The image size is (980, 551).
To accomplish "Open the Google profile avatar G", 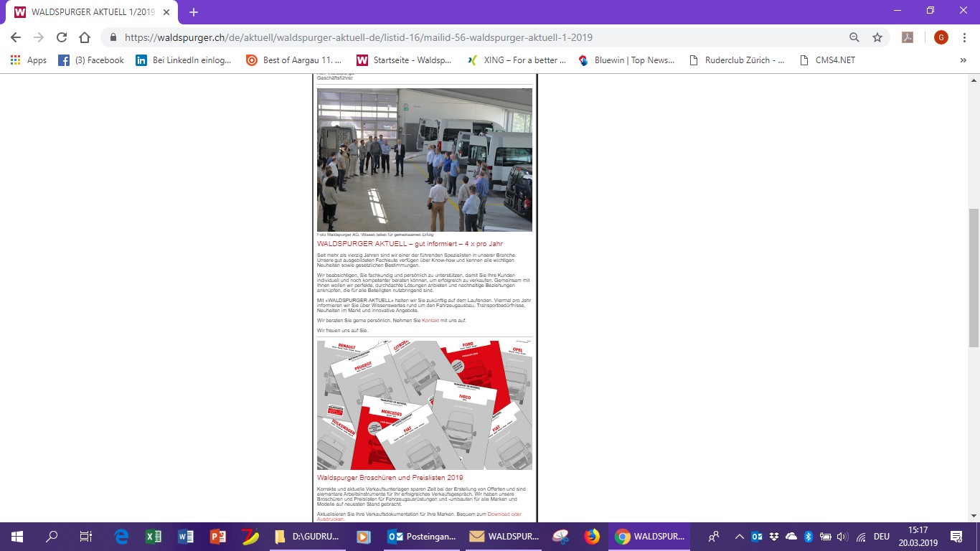I will pos(941,37).
